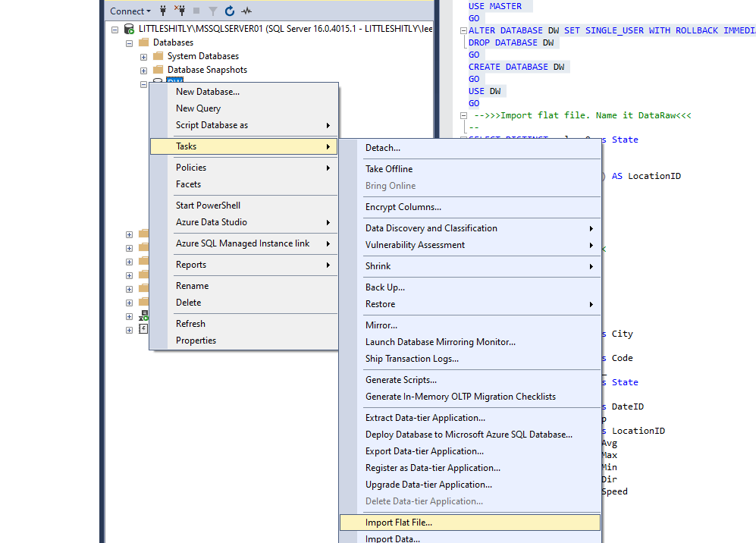Choose Detach from the Tasks submenu
This screenshot has width=756, height=543.
(x=383, y=148)
